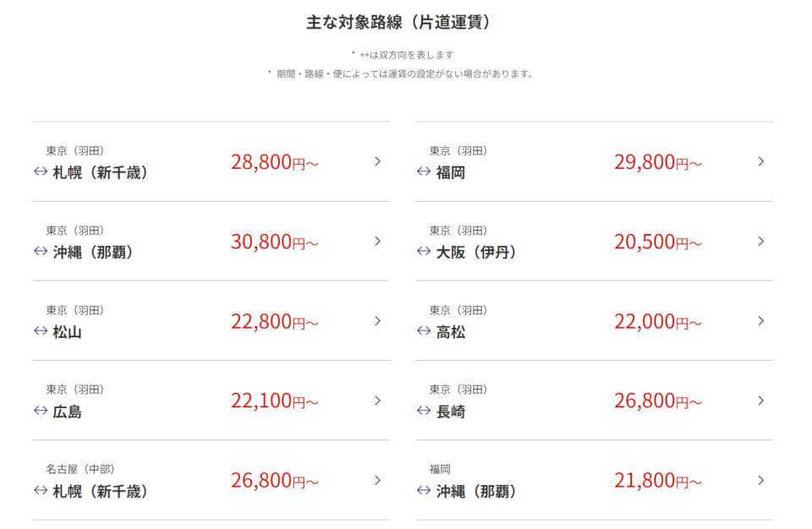Click the bidirectional arrow icon beside 長崎
The height and width of the screenshot is (529, 812).
[422, 411]
